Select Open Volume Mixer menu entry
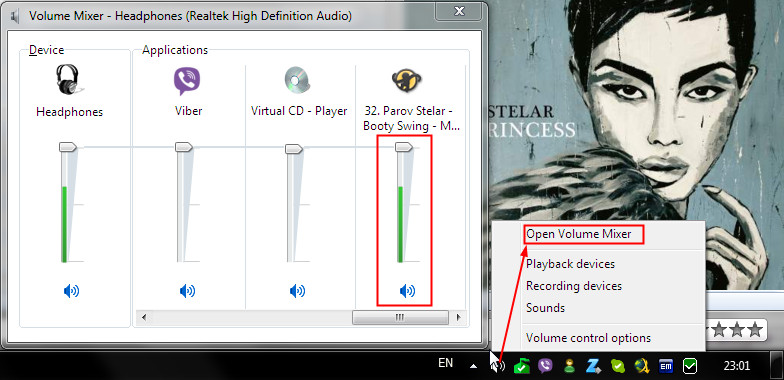Screen dimensions: 784x380 click(x=578, y=234)
